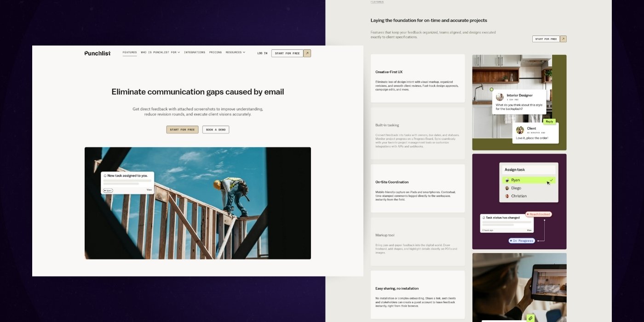Click the green Reply button
Viewport: 644px width, 322px height.
pos(549,122)
